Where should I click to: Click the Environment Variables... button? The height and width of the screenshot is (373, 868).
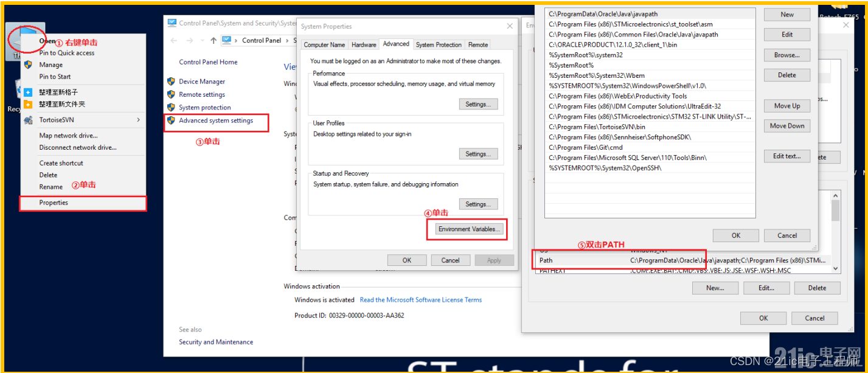(x=469, y=229)
